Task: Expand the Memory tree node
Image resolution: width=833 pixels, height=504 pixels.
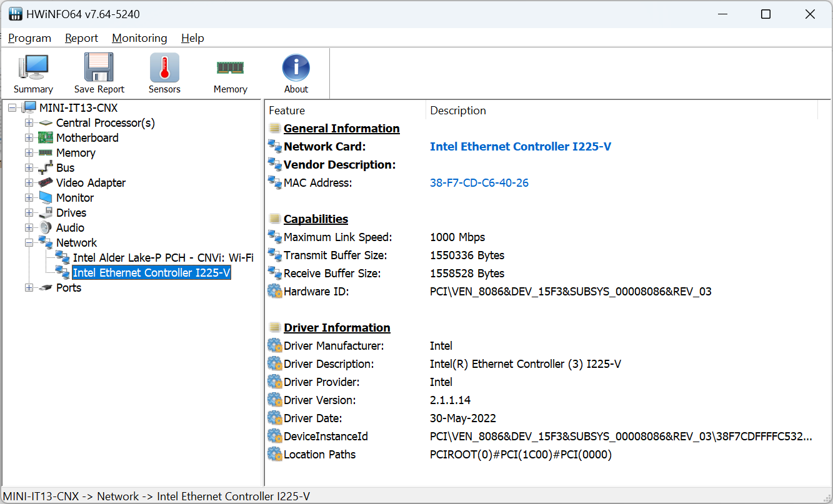Action: (x=29, y=152)
